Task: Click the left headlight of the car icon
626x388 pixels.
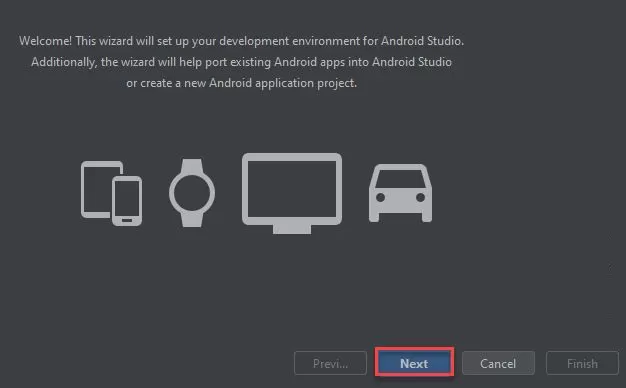Action: [x=380, y=197]
